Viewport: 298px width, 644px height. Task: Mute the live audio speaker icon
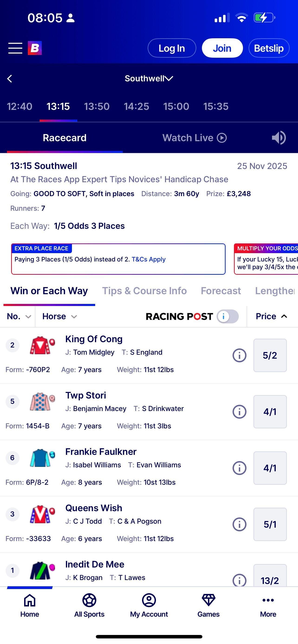point(279,138)
